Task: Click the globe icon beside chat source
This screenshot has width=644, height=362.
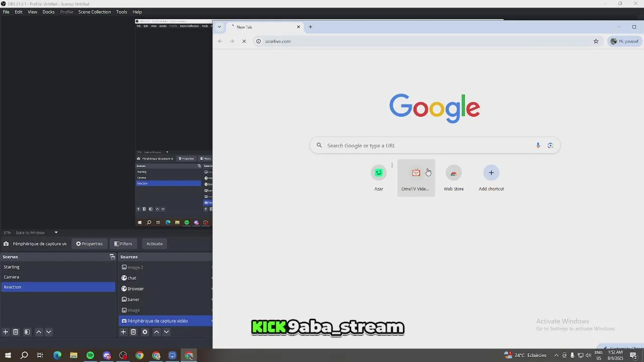Action: point(124,278)
